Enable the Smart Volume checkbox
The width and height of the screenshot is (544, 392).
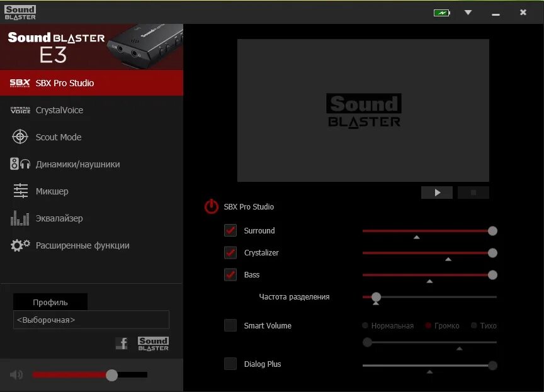point(230,325)
